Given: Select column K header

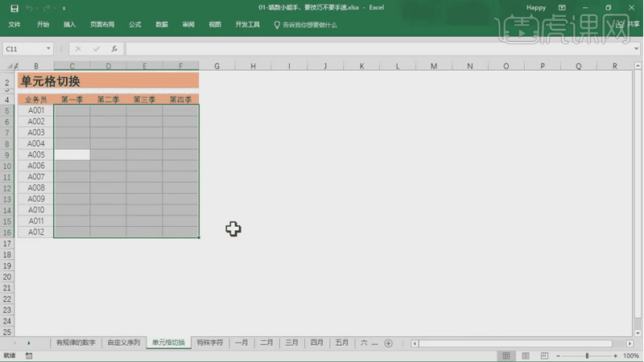Looking at the screenshot, I should (x=361, y=66).
